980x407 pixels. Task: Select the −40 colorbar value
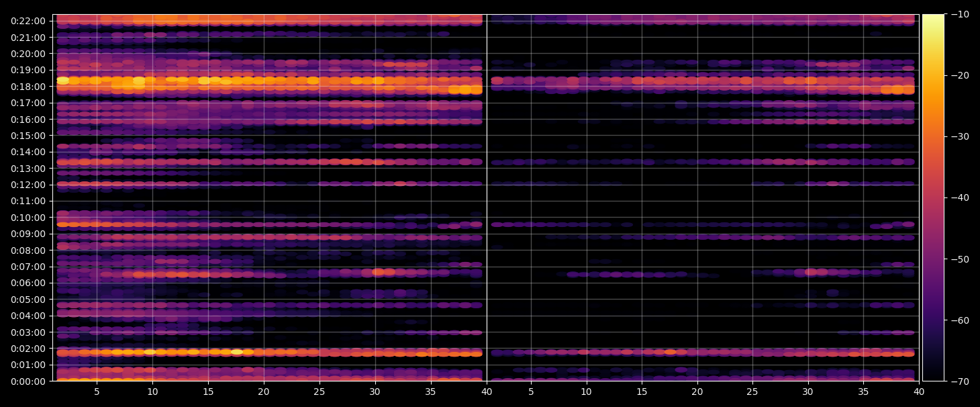[x=959, y=197]
